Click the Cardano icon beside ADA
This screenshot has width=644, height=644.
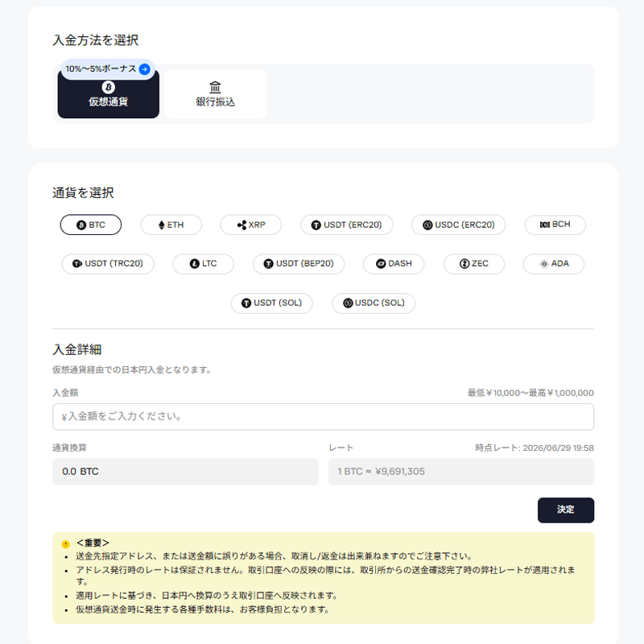pyautogui.click(x=544, y=264)
